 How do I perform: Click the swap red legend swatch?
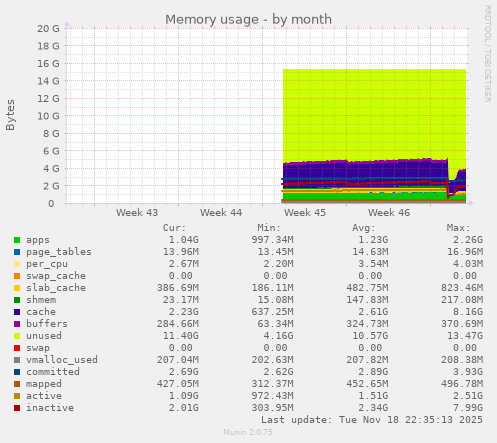point(17,348)
